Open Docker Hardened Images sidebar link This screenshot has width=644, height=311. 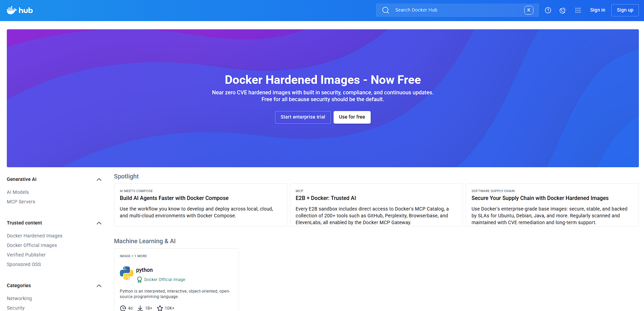[x=34, y=236]
